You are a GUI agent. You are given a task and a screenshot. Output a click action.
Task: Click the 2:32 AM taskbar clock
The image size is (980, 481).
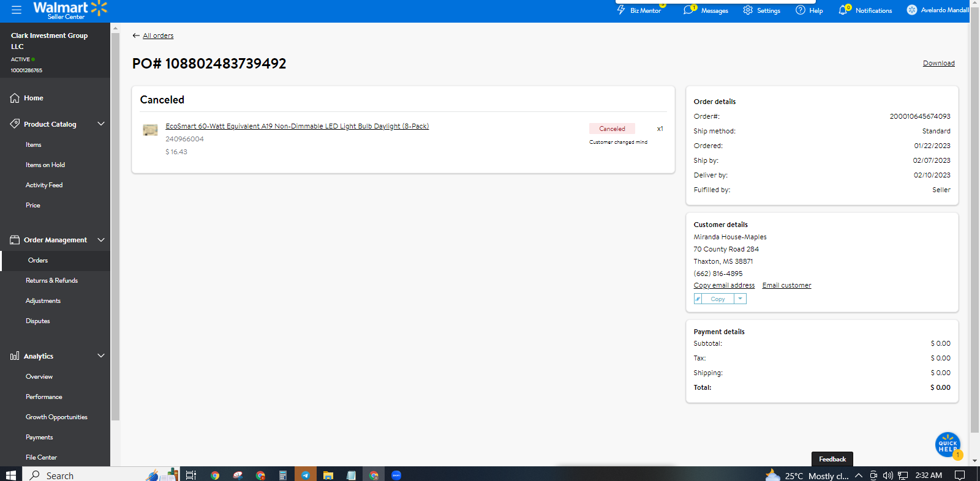pos(929,475)
